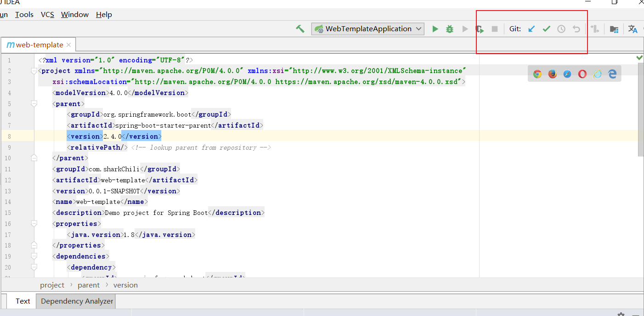
Task: Close the web-template editor tab
Action: [x=69, y=45]
